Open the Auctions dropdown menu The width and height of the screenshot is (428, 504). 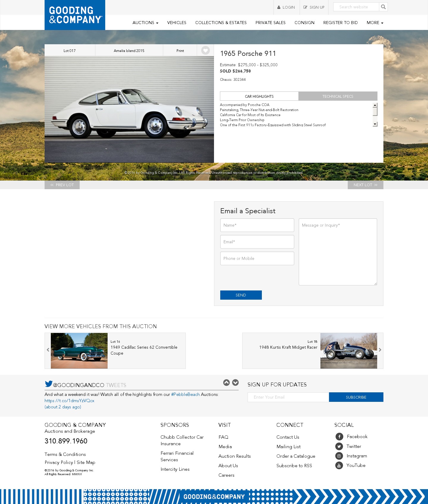145,23
